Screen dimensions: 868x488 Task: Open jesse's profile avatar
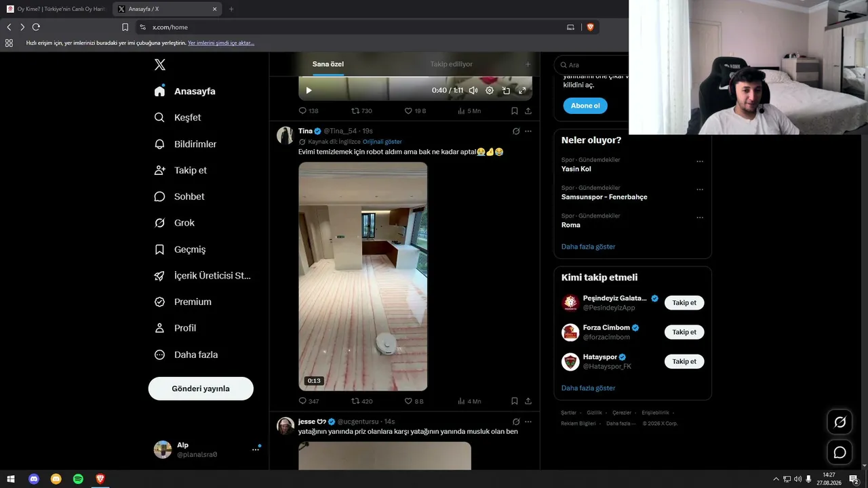click(285, 426)
